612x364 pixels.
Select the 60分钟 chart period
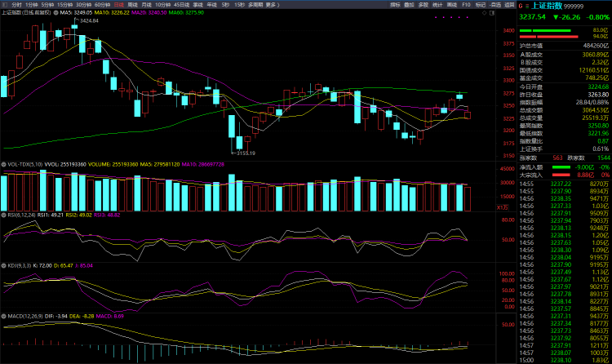tap(102, 4)
